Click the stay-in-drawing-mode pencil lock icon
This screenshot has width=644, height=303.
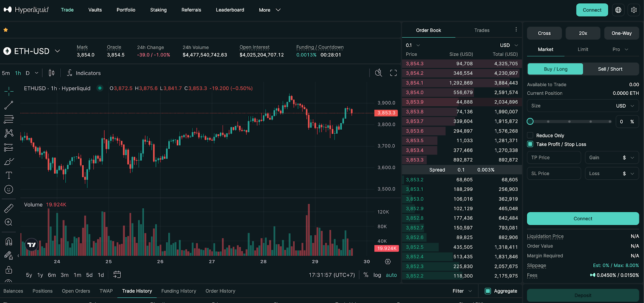click(x=9, y=255)
